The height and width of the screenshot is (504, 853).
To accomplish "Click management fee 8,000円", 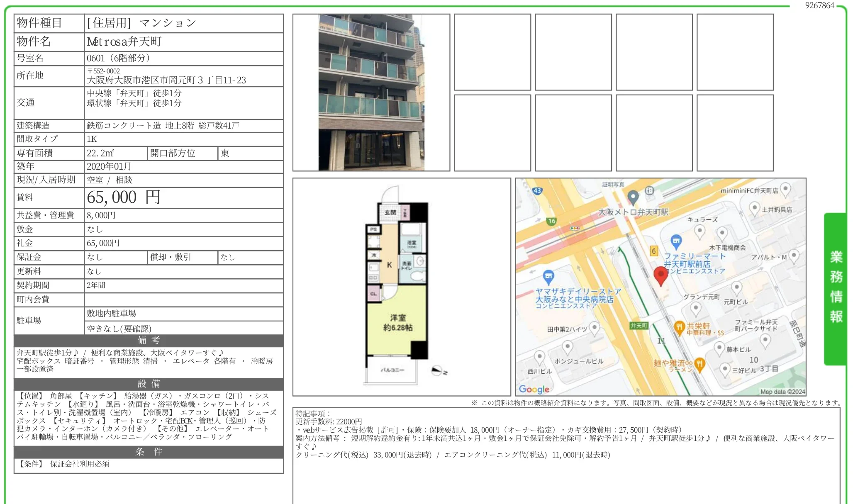I will [x=101, y=215].
